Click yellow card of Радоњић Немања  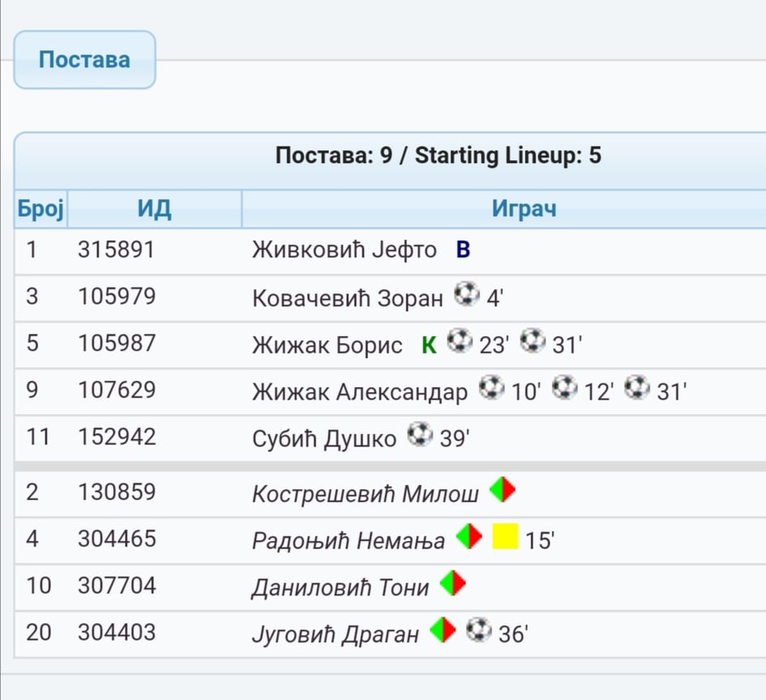(505, 536)
